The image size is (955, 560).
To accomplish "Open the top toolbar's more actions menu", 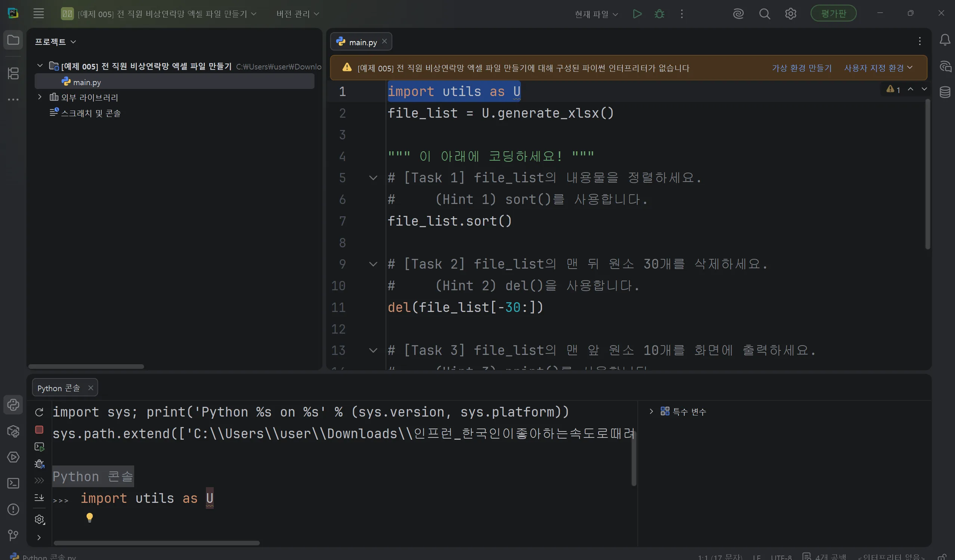I will coord(682,14).
